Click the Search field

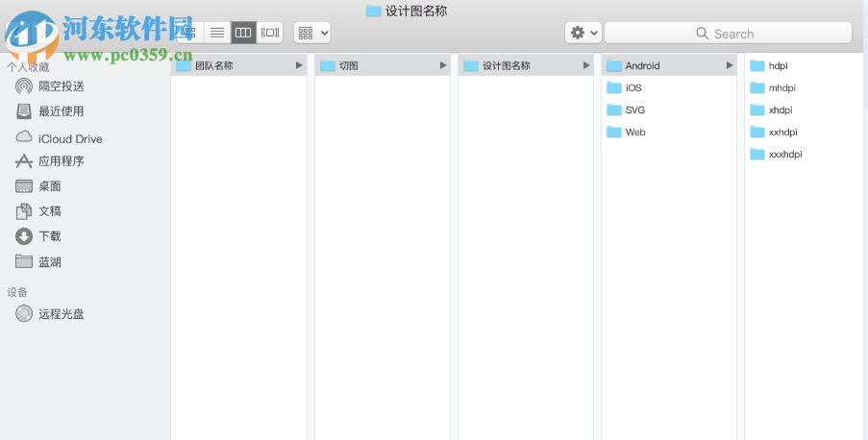tap(728, 34)
